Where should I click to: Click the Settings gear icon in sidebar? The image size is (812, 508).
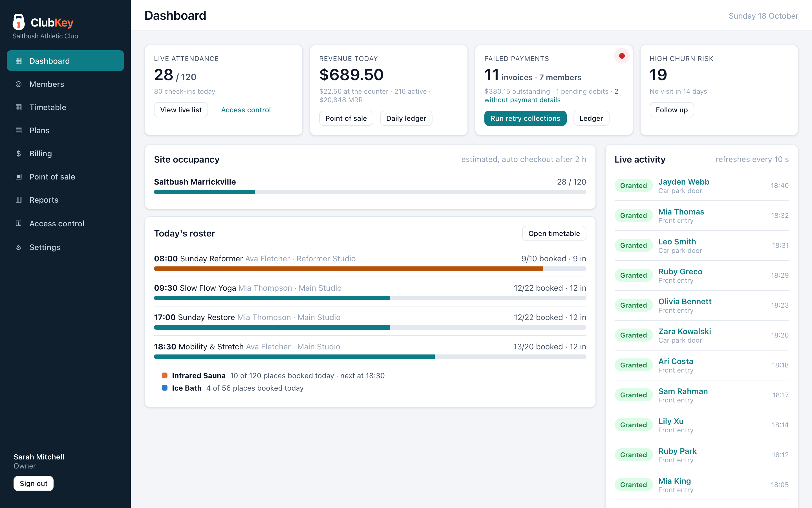pyautogui.click(x=19, y=247)
